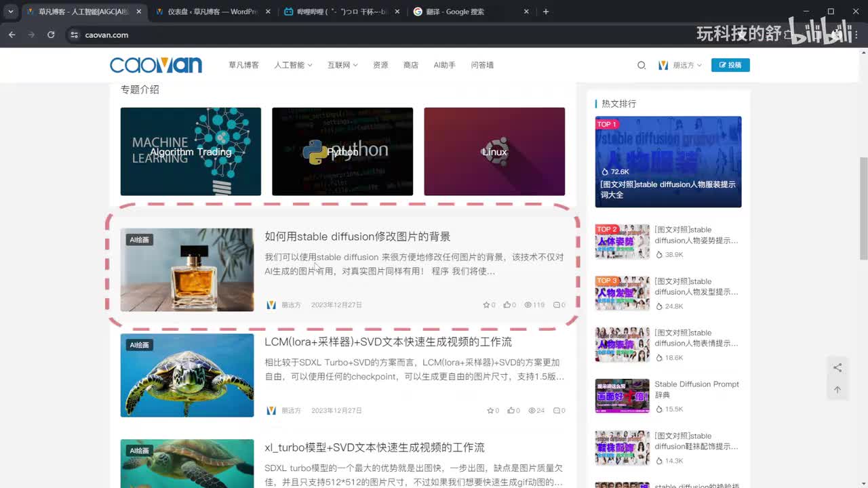
Task: Click the caovan site logo
Action: point(156,65)
